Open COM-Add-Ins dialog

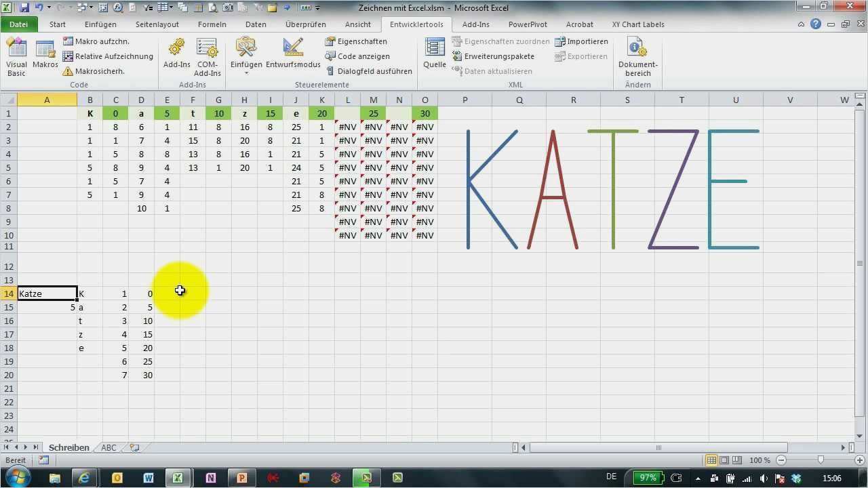click(207, 57)
